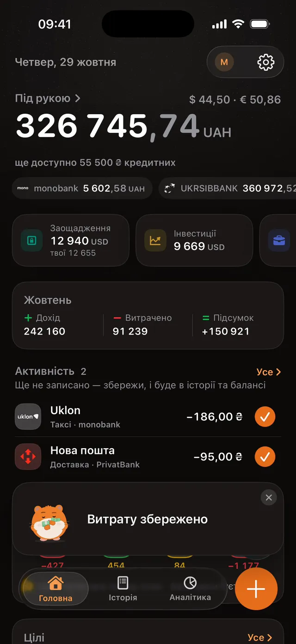Open the Інвестиції chart icon card
Image resolution: width=296 pixels, height=644 pixels.
(194, 240)
